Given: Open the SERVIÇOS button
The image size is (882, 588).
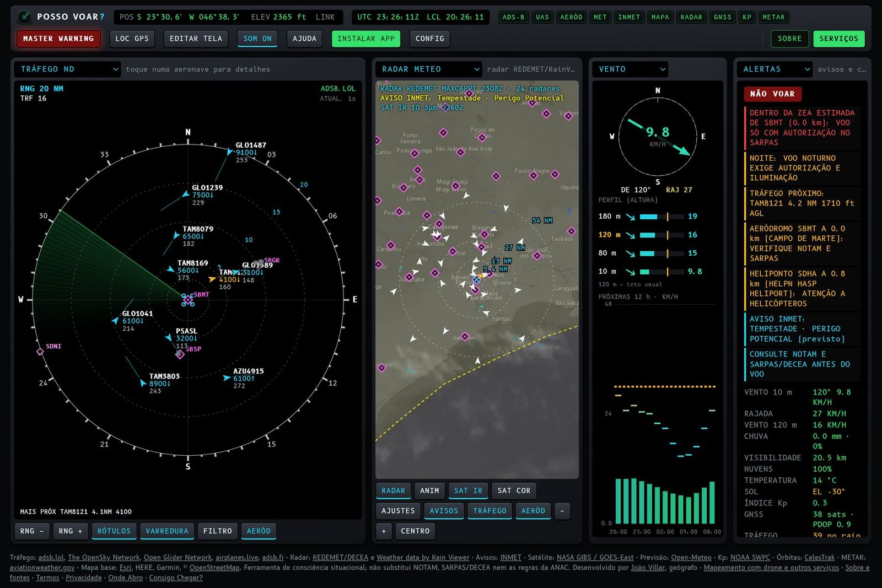Looking at the screenshot, I should 838,39.
